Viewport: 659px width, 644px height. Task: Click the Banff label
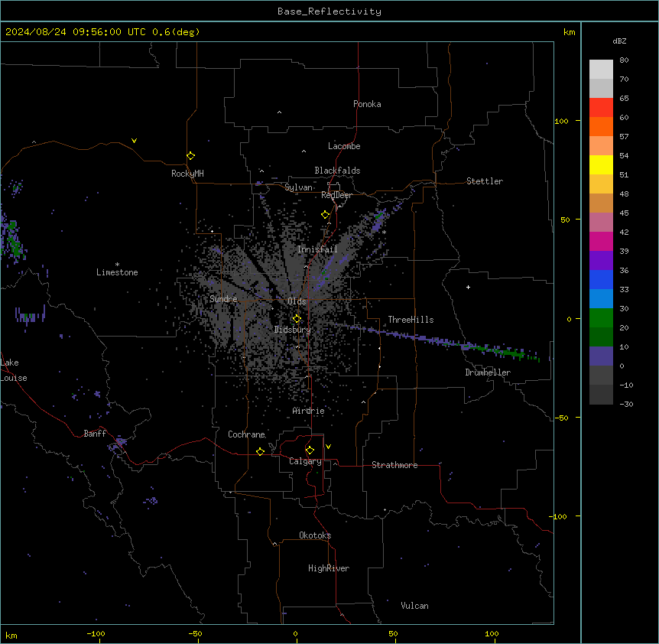pos(95,434)
